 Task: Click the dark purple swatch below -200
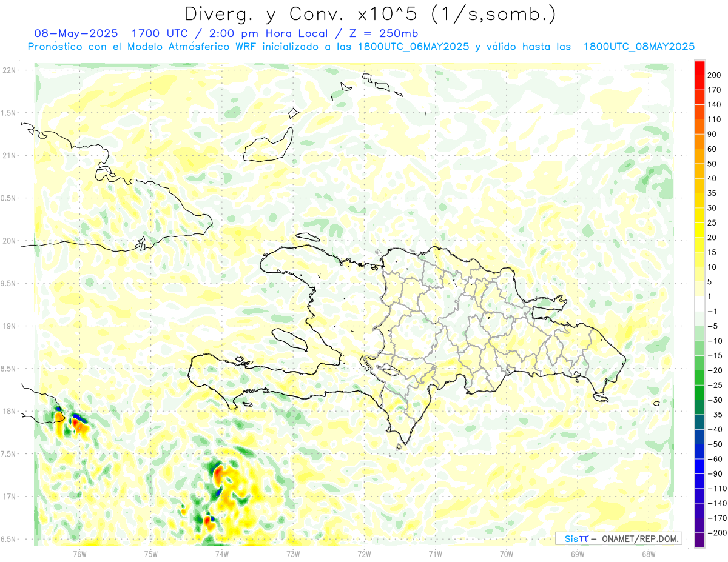point(699,540)
